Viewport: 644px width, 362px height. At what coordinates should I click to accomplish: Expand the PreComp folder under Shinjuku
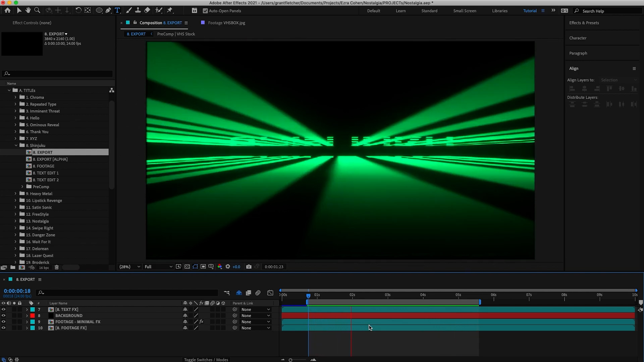click(22, 186)
